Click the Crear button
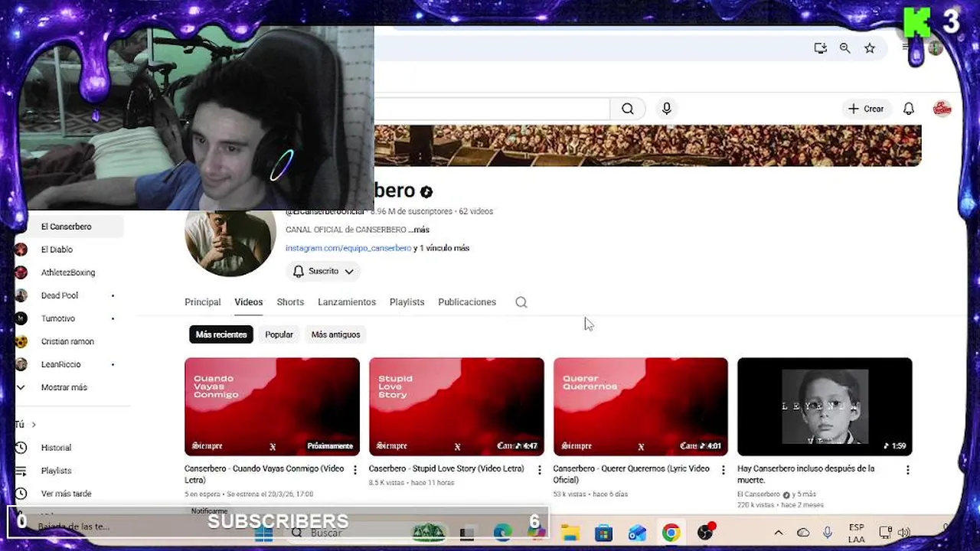980x551 pixels. click(x=866, y=109)
